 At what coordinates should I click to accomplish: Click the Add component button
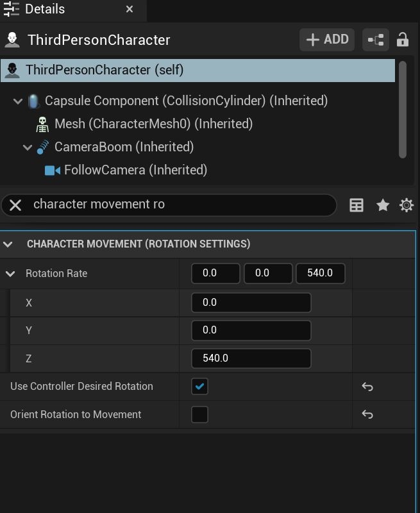click(x=327, y=40)
